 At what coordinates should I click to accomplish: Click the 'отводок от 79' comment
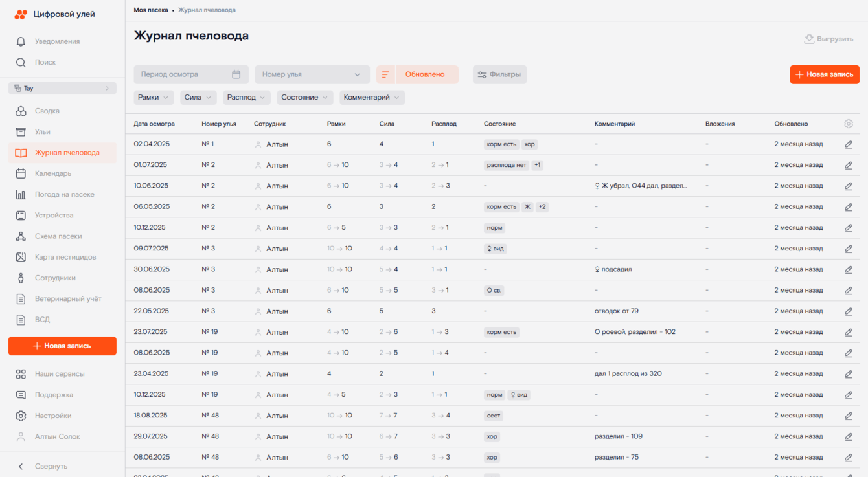pos(617,311)
